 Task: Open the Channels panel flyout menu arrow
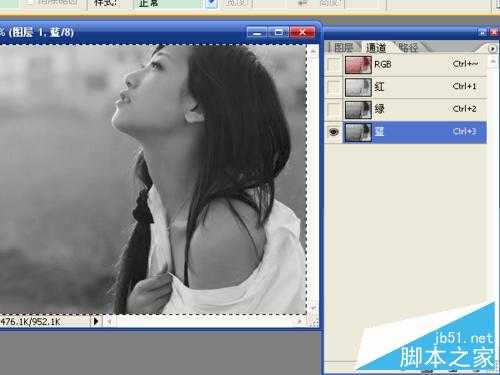(x=492, y=49)
